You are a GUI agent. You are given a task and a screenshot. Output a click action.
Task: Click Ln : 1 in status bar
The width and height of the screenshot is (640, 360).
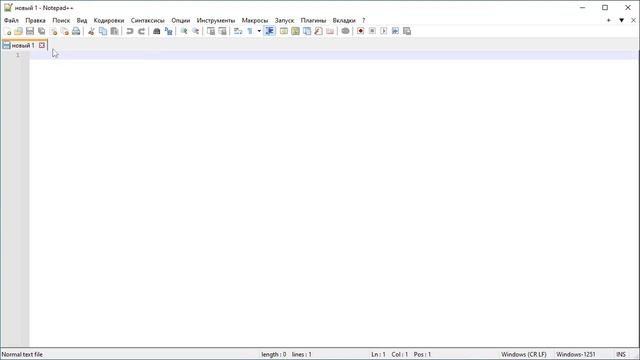(378, 354)
